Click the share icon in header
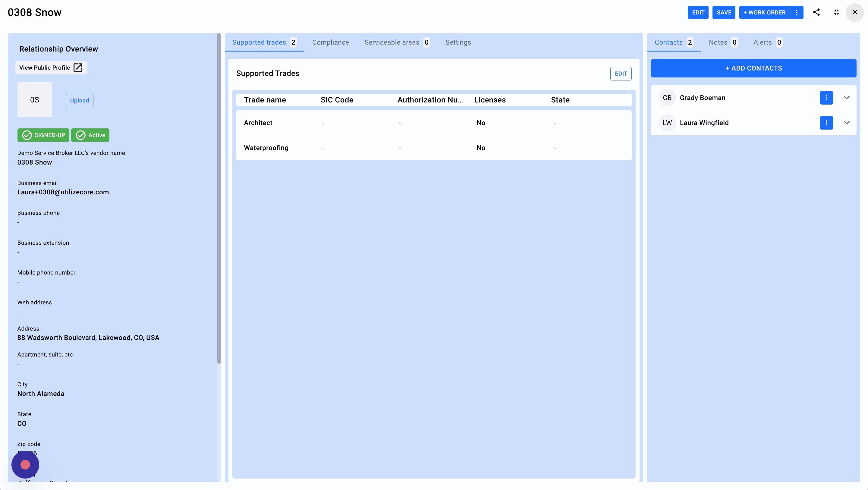 (x=816, y=12)
